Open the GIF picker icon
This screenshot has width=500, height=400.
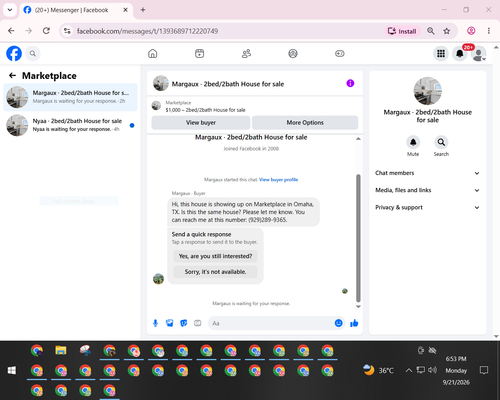click(198, 323)
